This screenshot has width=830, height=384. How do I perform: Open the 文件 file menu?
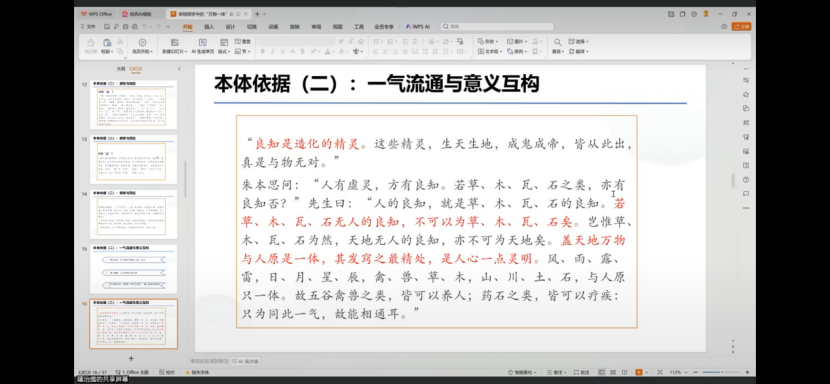point(88,26)
